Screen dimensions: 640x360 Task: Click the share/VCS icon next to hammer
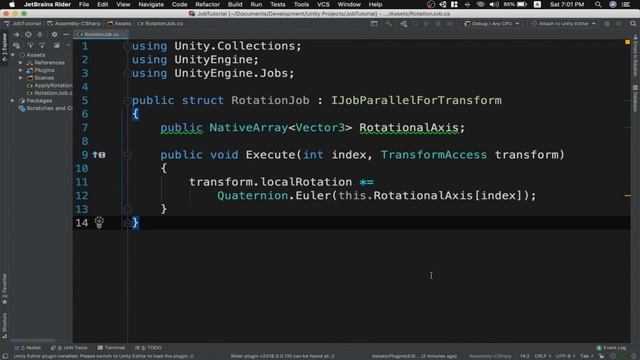pyautogui.click(x=403, y=24)
